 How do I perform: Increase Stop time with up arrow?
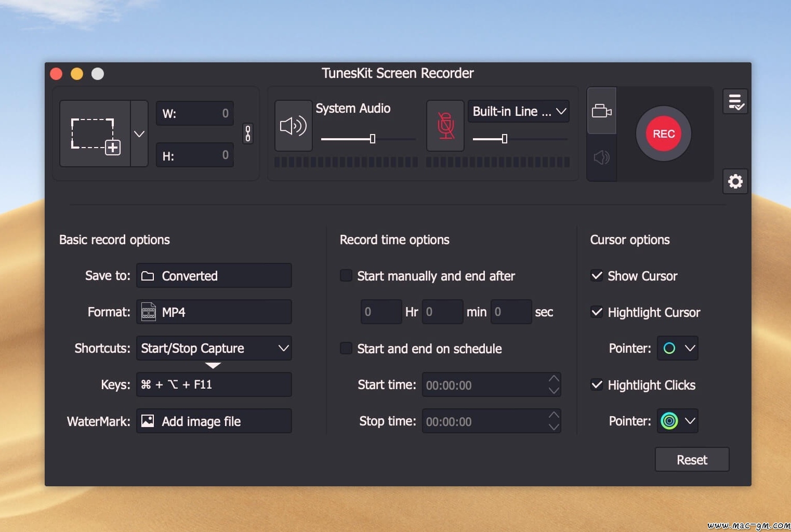pos(554,415)
